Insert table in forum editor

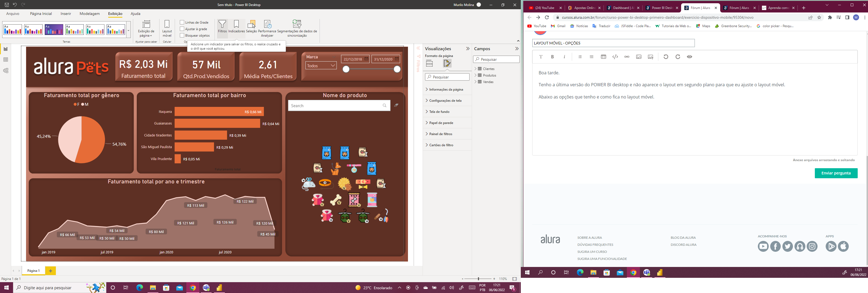[x=604, y=57]
